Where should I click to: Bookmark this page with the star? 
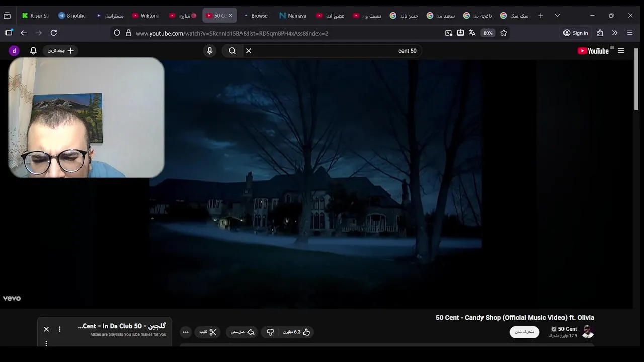pyautogui.click(x=504, y=33)
